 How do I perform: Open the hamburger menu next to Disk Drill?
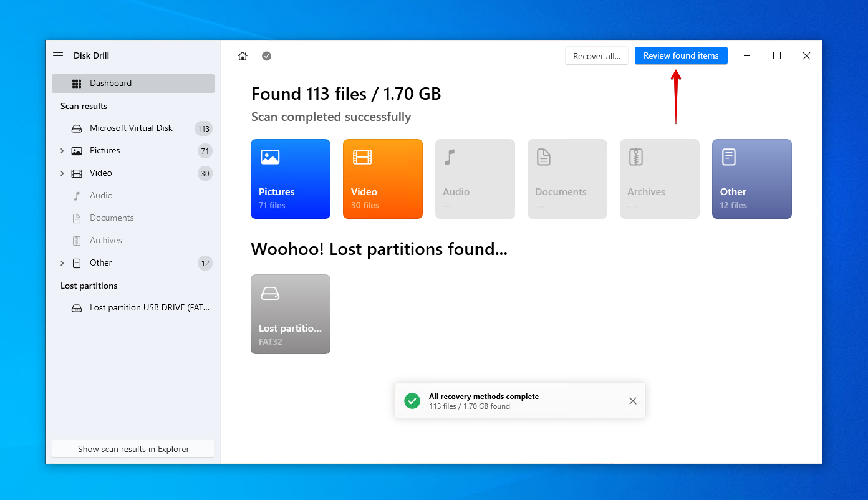(x=58, y=55)
